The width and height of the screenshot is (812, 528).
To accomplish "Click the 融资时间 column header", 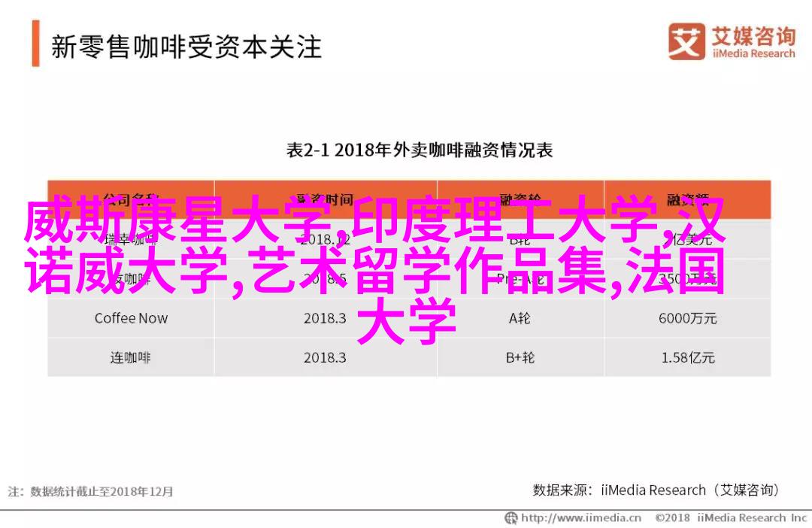I will [x=326, y=199].
